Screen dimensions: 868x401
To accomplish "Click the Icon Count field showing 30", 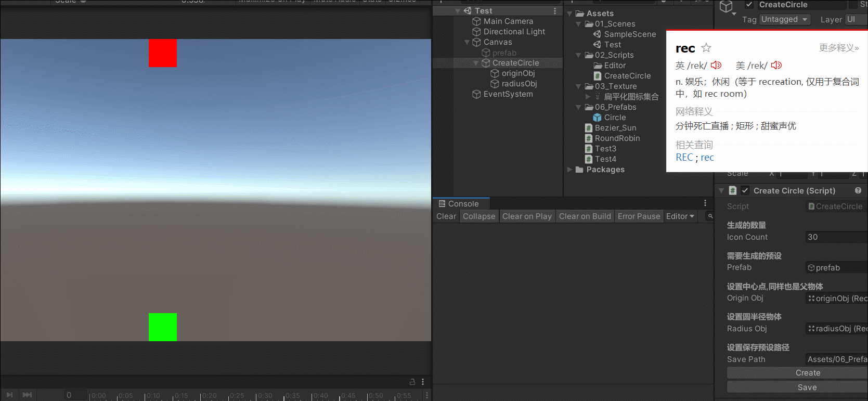I will 836,237.
